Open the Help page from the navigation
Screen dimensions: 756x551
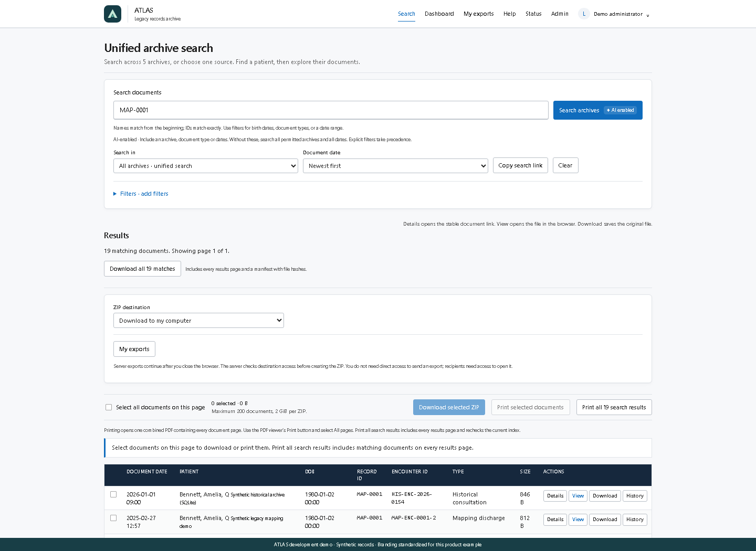[510, 14]
